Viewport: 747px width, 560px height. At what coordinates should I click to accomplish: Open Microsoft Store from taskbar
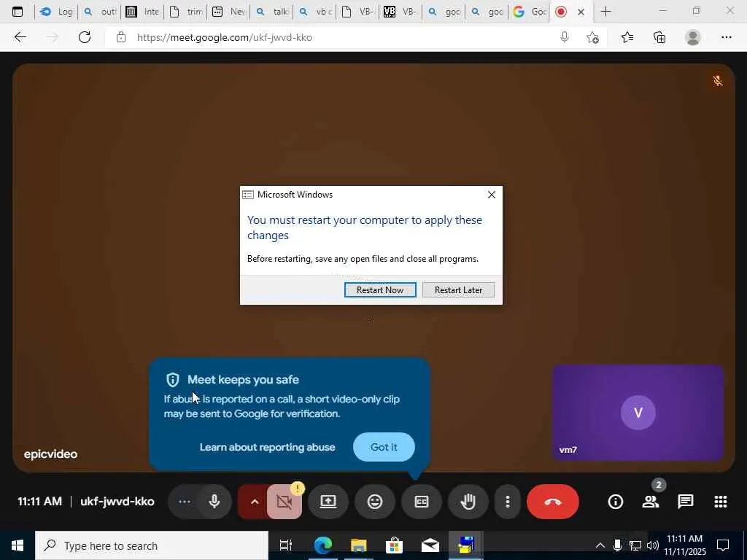[x=394, y=545]
